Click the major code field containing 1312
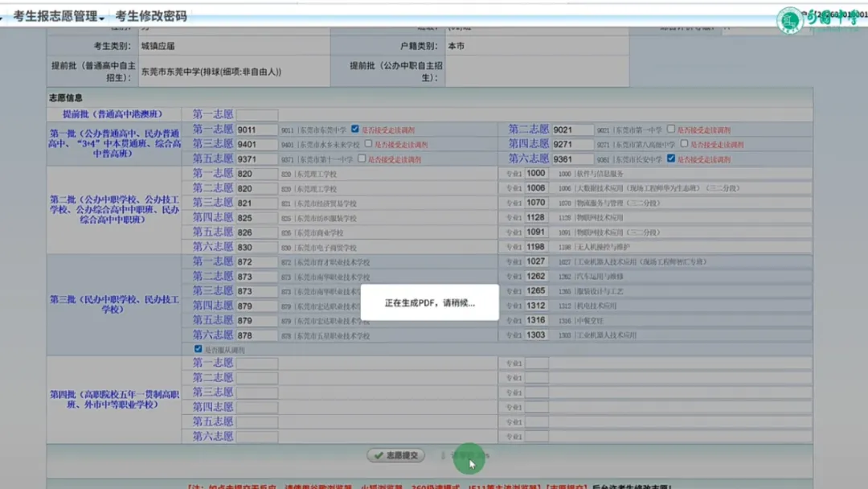Image resolution: width=868 pixels, height=489 pixels. 536,306
